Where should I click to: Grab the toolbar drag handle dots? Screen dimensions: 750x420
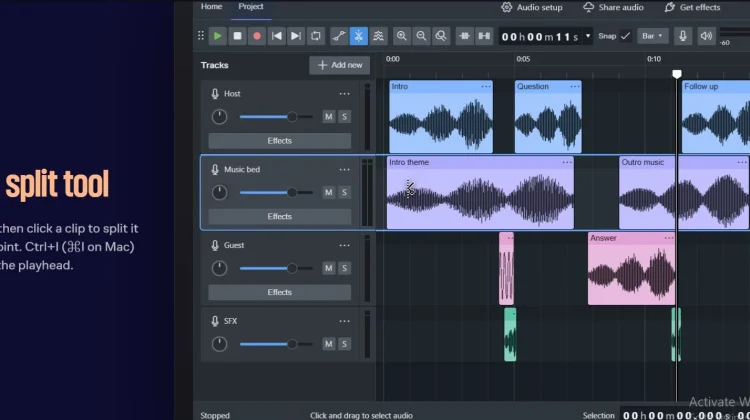pos(200,36)
